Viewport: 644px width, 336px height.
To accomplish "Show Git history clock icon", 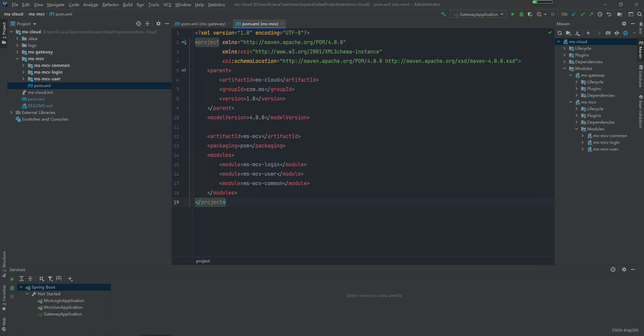I will coord(600,14).
